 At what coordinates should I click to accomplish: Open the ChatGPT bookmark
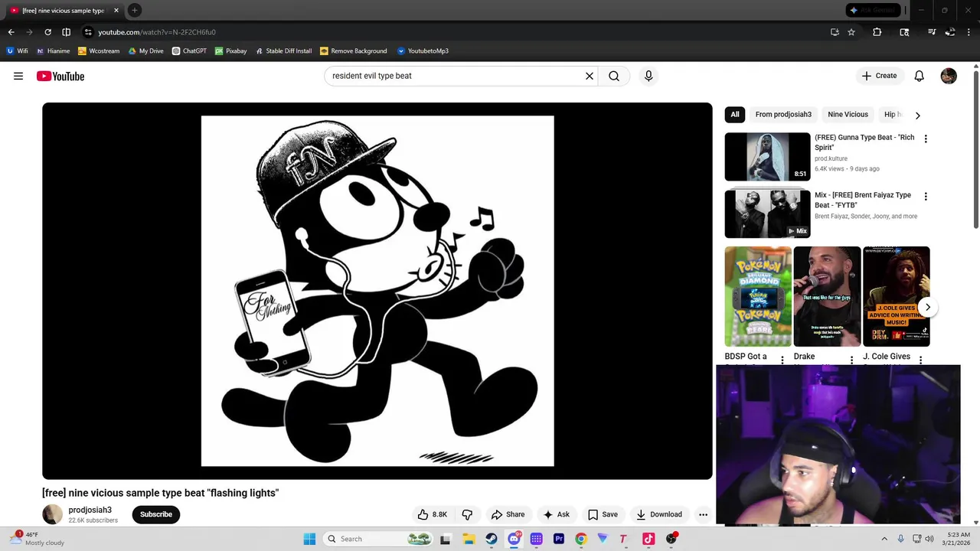coord(189,51)
